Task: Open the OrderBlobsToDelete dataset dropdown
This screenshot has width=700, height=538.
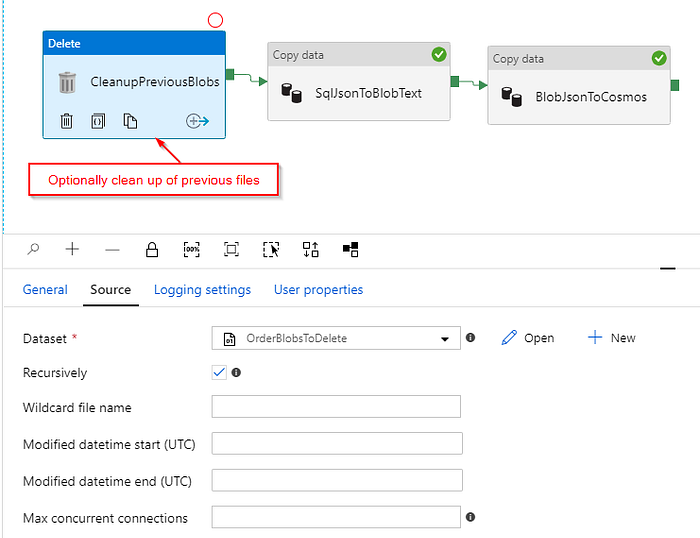Action: pos(336,338)
